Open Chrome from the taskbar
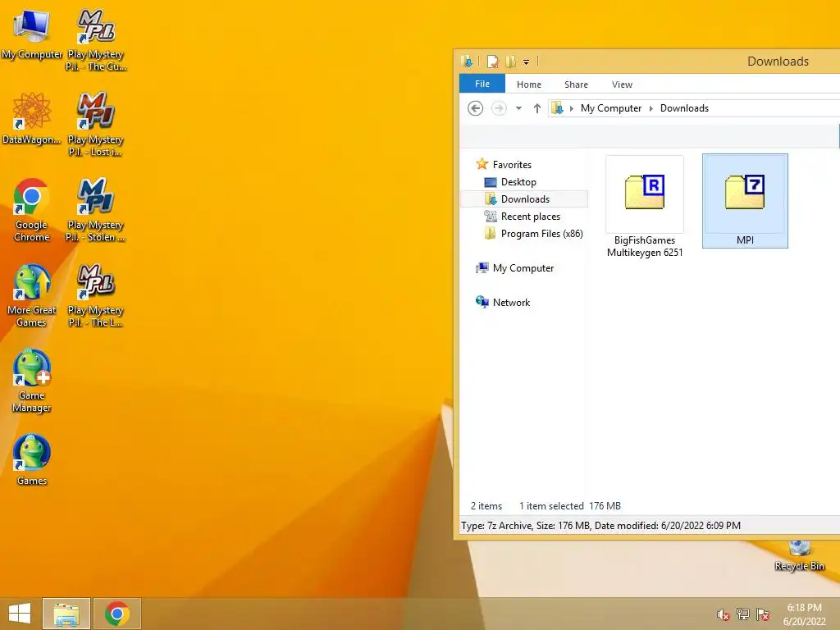This screenshot has height=630, width=840. 116,614
